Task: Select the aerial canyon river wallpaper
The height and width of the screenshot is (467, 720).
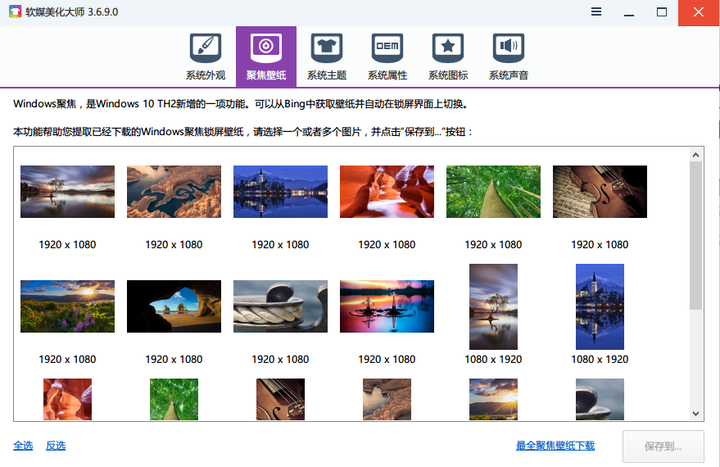Action: (x=174, y=191)
